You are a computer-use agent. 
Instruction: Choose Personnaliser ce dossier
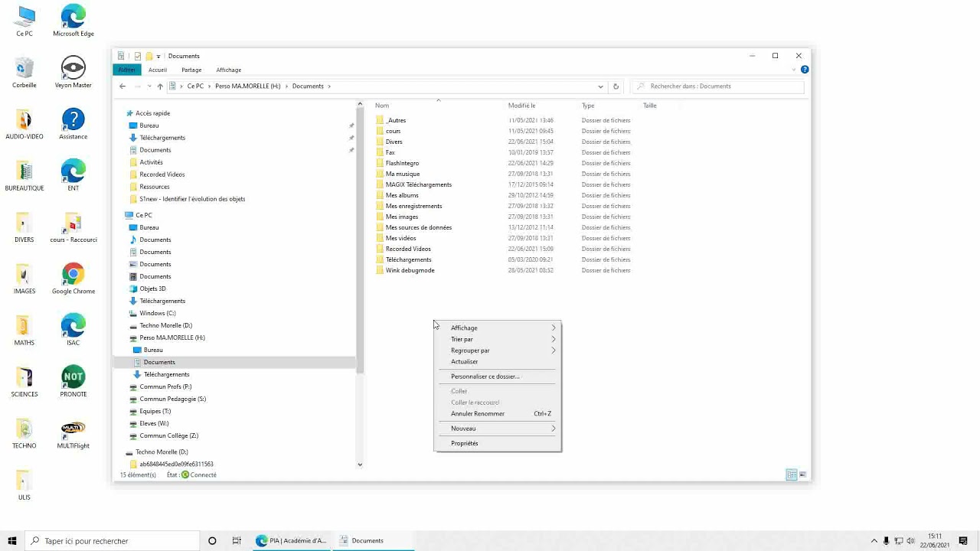pyautogui.click(x=498, y=377)
